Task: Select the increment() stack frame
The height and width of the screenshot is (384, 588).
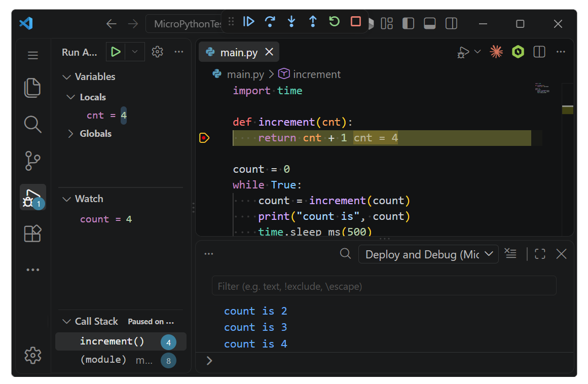Action: point(121,341)
